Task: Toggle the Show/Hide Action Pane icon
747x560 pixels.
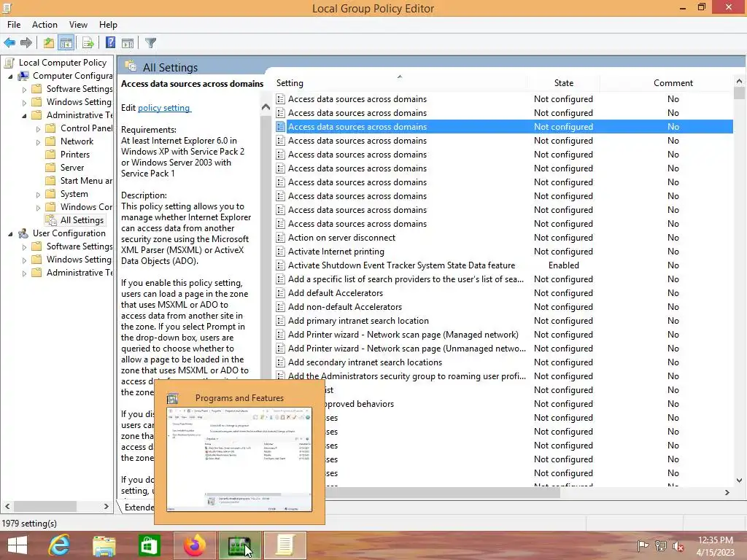Action: 128,43
